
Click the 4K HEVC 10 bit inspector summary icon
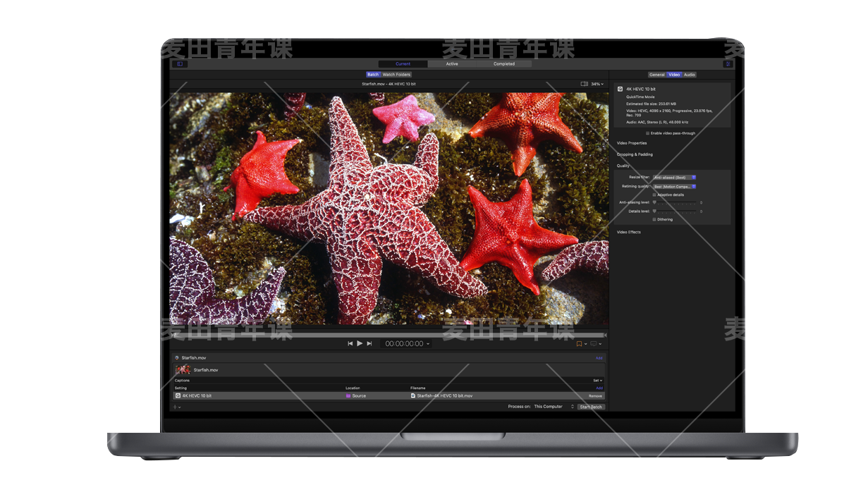click(620, 89)
